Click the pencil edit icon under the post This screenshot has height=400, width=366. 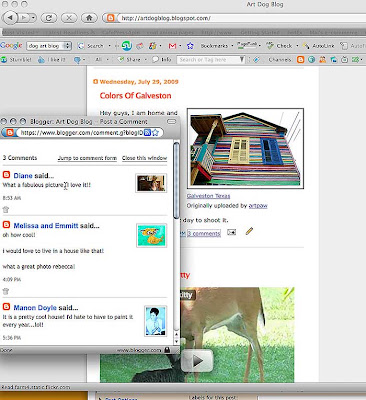pyautogui.click(x=249, y=231)
